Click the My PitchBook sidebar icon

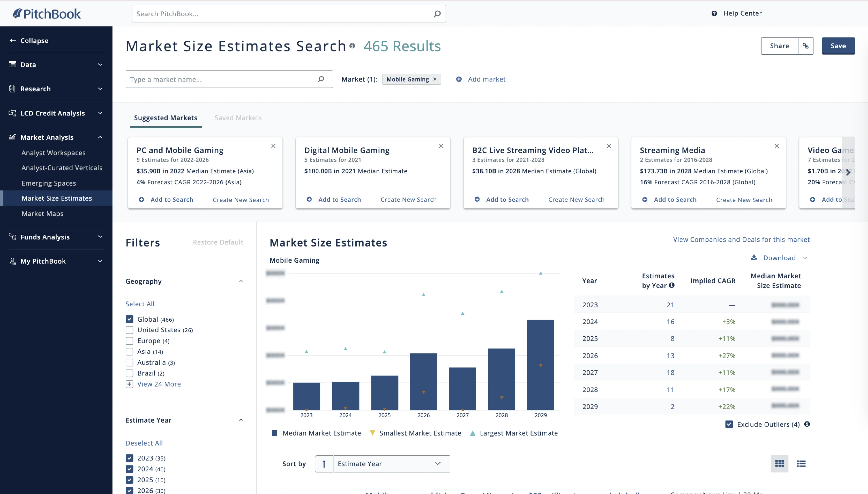coord(12,261)
